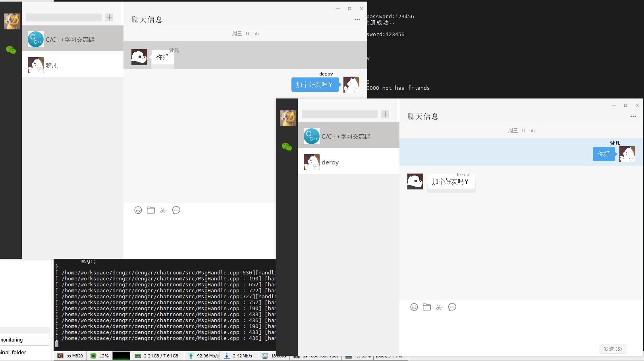The width and height of the screenshot is (644, 361).
Task: View user profile avatar in right window sidebar
Action: click(288, 118)
